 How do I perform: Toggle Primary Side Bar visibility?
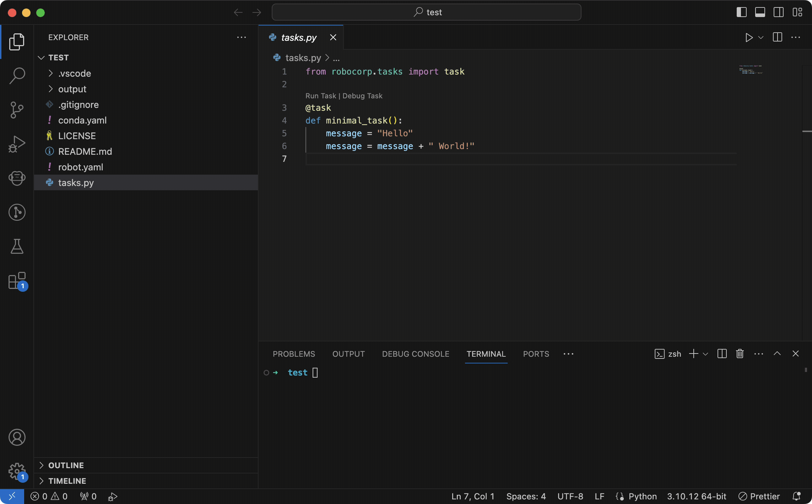click(x=741, y=12)
